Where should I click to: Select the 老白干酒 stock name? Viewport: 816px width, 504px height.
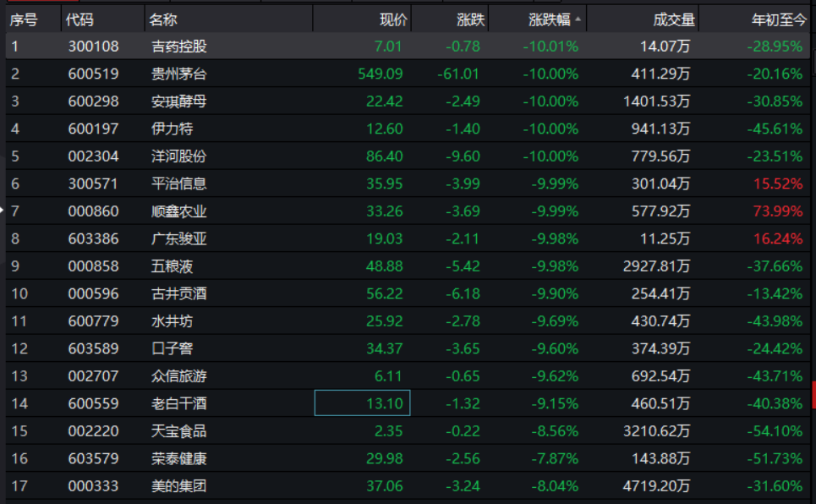[x=179, y=403]
